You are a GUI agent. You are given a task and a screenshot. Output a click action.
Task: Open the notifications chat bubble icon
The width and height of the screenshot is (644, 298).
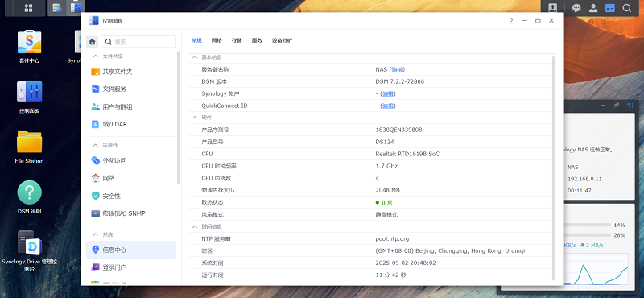pos(576,8)
